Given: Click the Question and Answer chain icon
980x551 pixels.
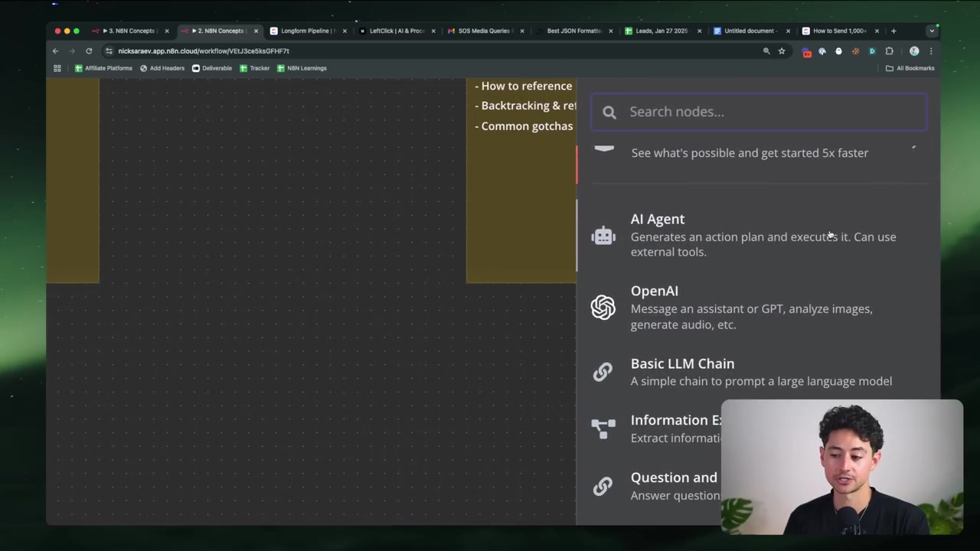Looking at the screenshot, I should point(603,486).
